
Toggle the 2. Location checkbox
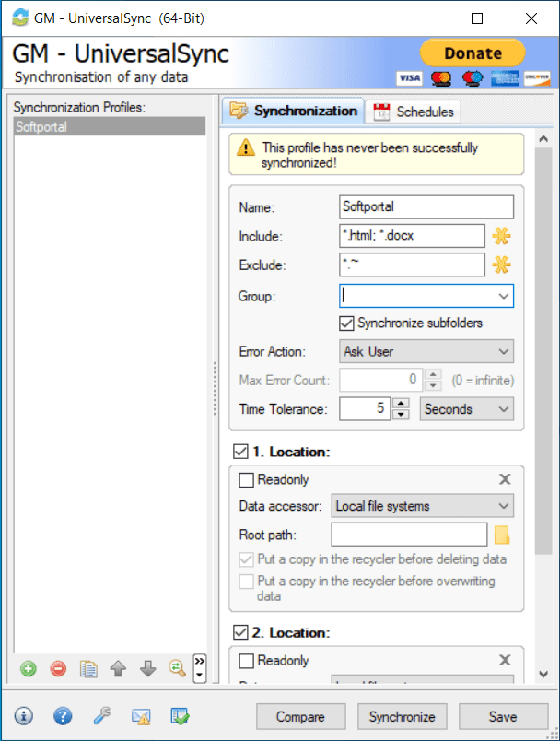240,632
